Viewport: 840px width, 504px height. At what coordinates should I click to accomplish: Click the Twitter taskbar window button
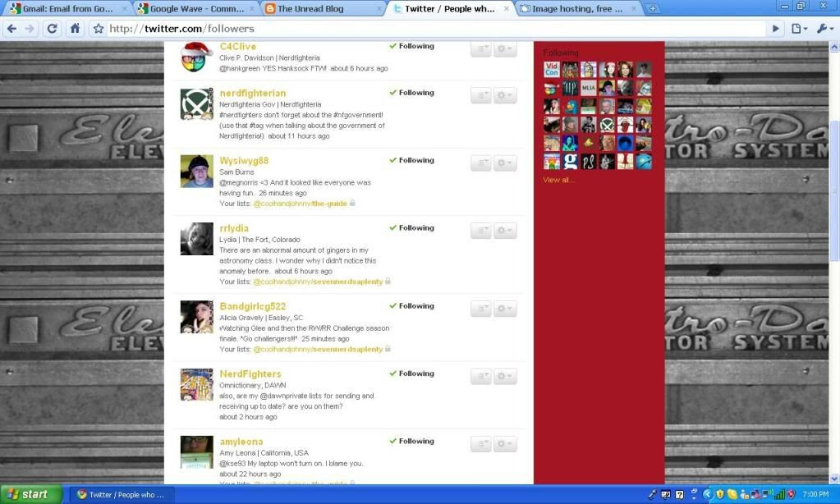pos(121,494)
